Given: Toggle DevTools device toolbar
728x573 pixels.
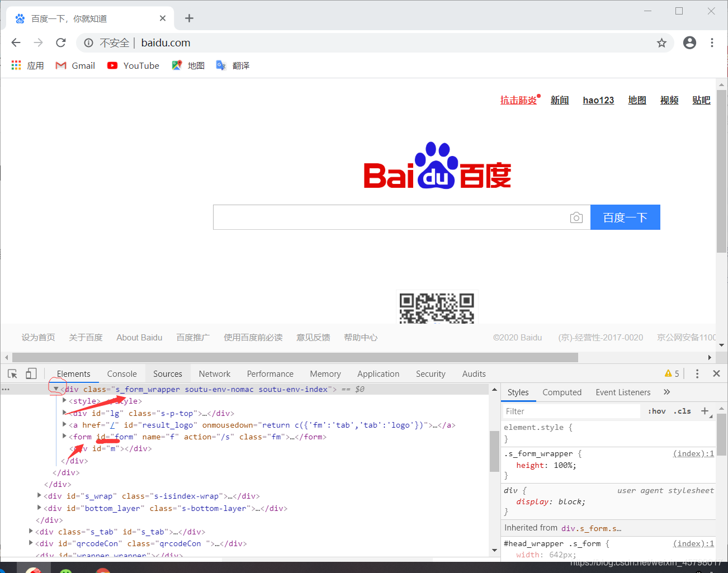Looking at the screenshot, I should pos(31,373).
